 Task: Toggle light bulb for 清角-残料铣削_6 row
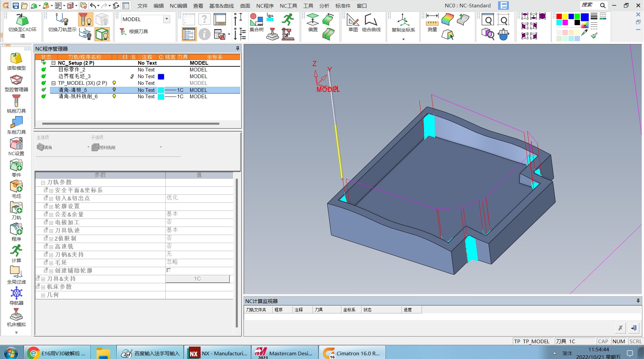pos(114,96)
